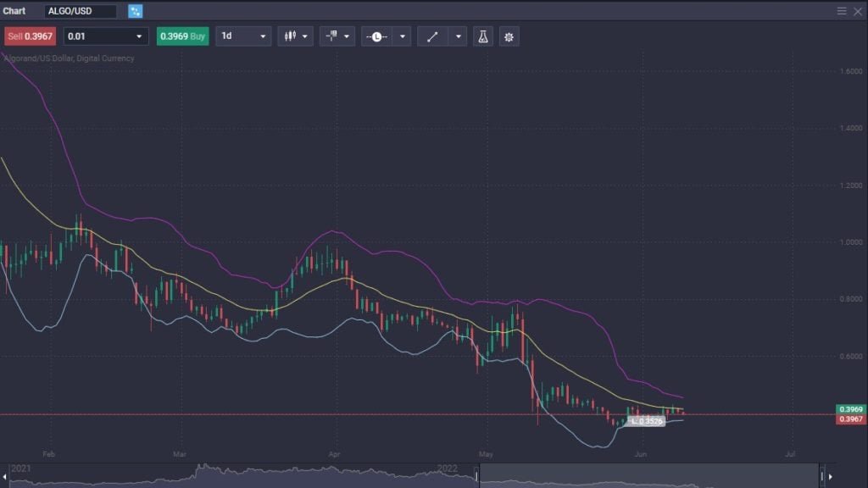
Task: Expand the 0.01 volume dropdown
Action: [139, 37]
